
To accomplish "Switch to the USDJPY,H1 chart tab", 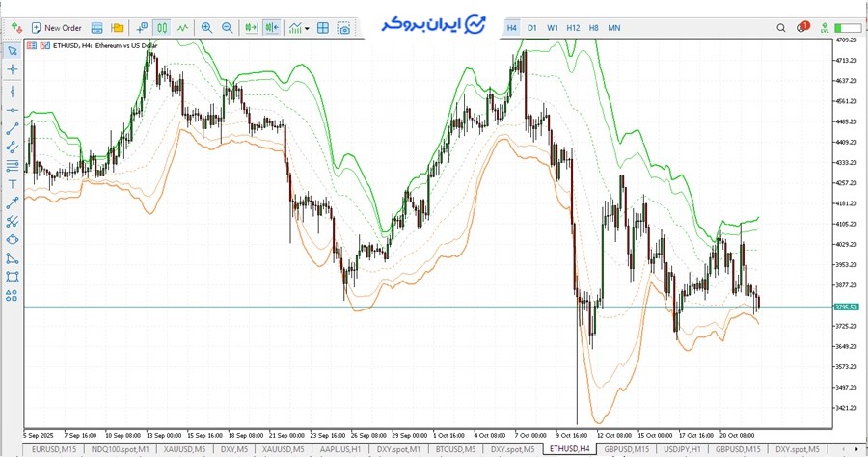I will [683, 449].
